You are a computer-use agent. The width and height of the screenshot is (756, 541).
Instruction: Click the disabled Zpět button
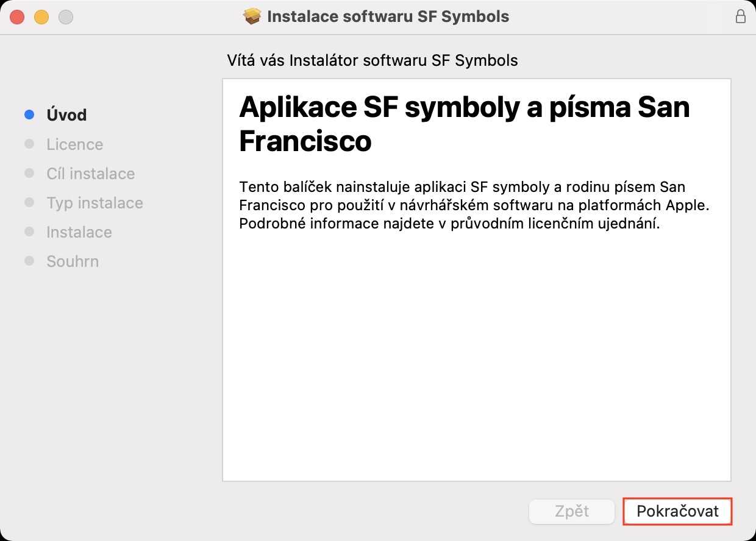(x=571, y=512)
